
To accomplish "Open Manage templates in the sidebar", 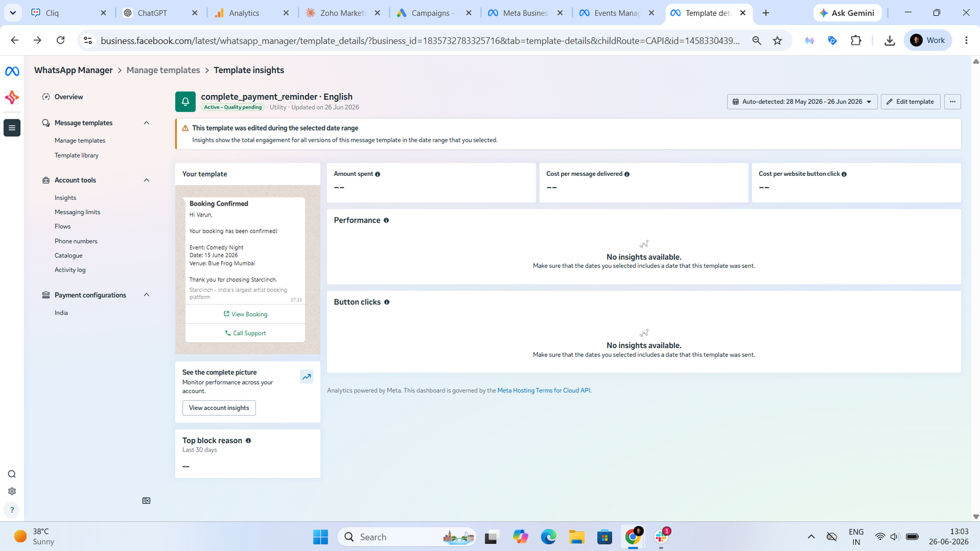I will click(80, 141).
